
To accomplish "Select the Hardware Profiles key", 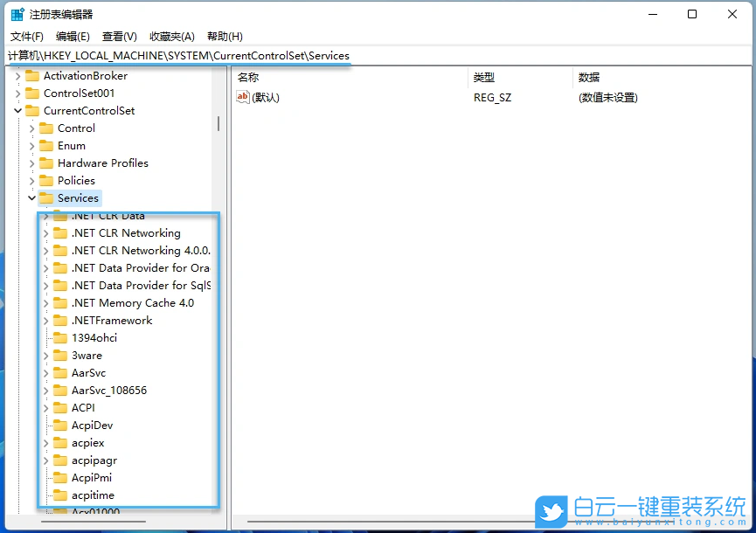I will (103, 163).
